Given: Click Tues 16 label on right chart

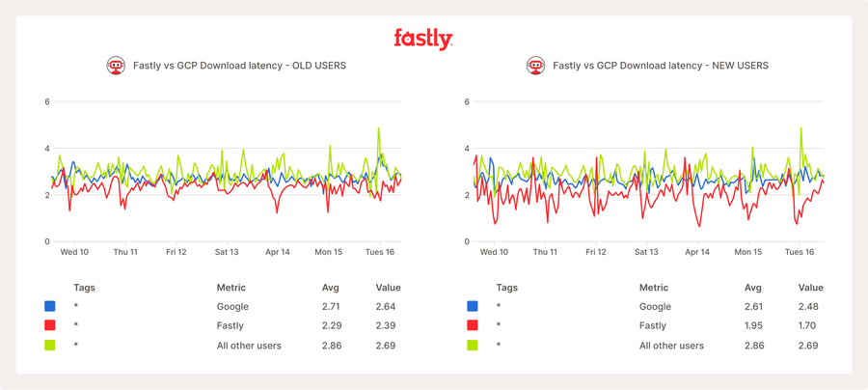Looking at the screenshot, I should tap(800, 252).
